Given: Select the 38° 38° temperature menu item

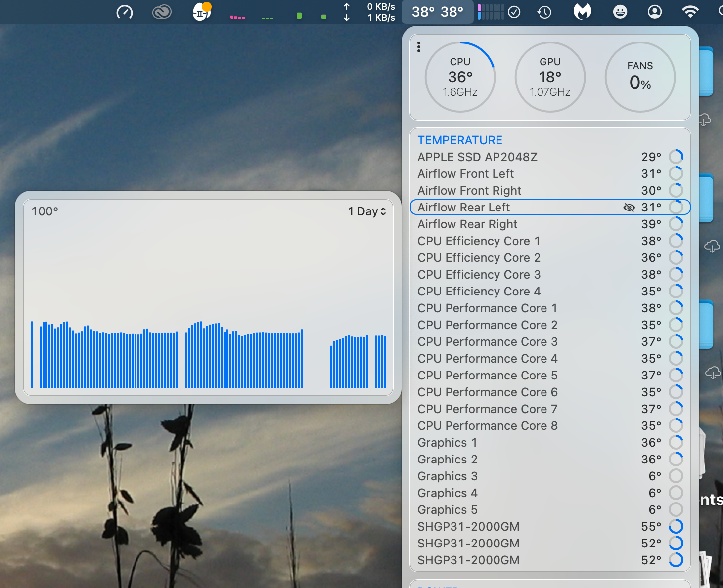Looking at the screenshot, I should point(437,12).
